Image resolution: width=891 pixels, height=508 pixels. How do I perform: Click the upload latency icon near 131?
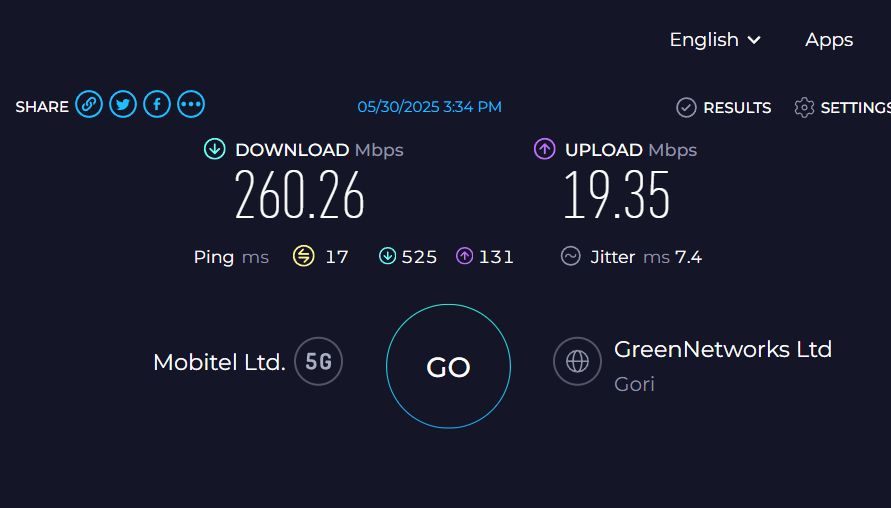coord(464,256)
